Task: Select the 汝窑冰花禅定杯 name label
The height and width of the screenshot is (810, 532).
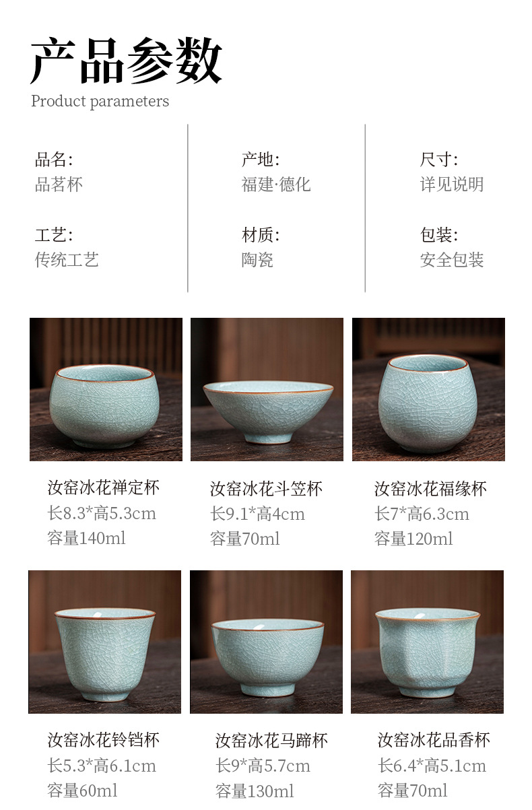Action: [x=104, y=487]
